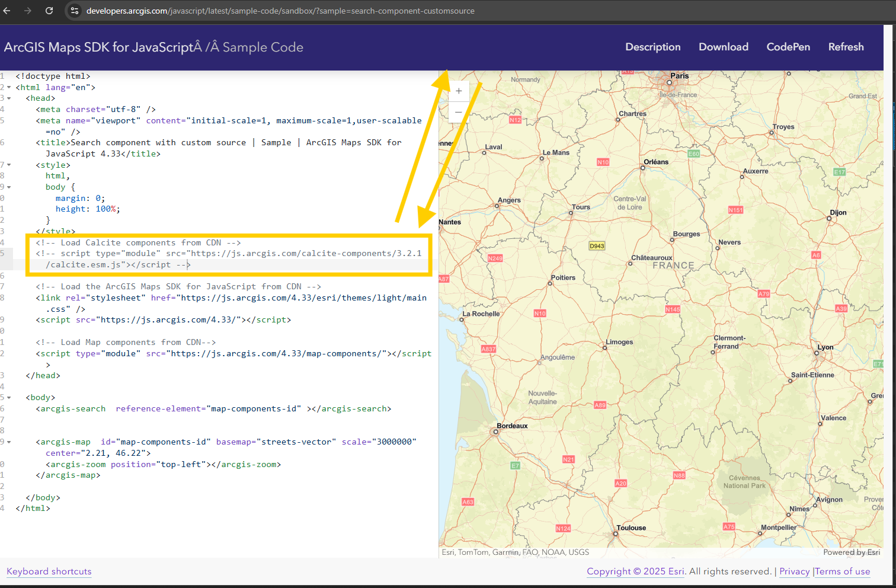Click the 'Load Calcite components from CDN' comment

click(x=138, y=243)
